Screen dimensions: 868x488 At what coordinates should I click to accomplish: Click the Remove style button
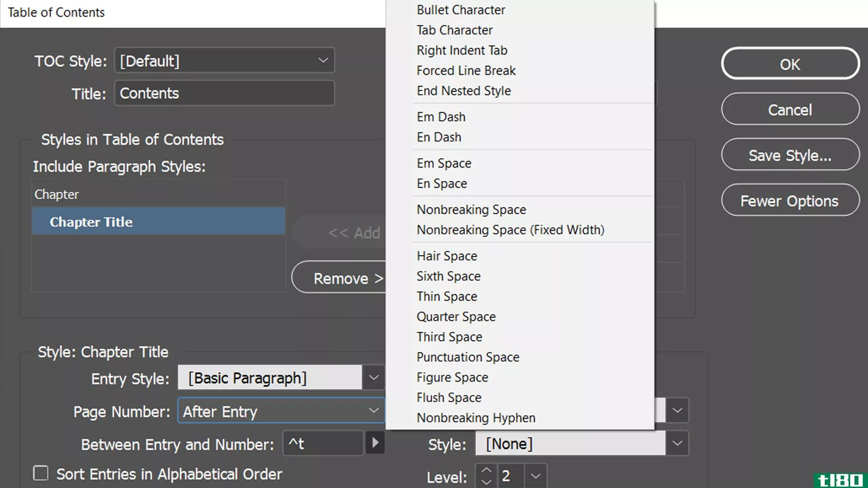(x=346, y=278)
